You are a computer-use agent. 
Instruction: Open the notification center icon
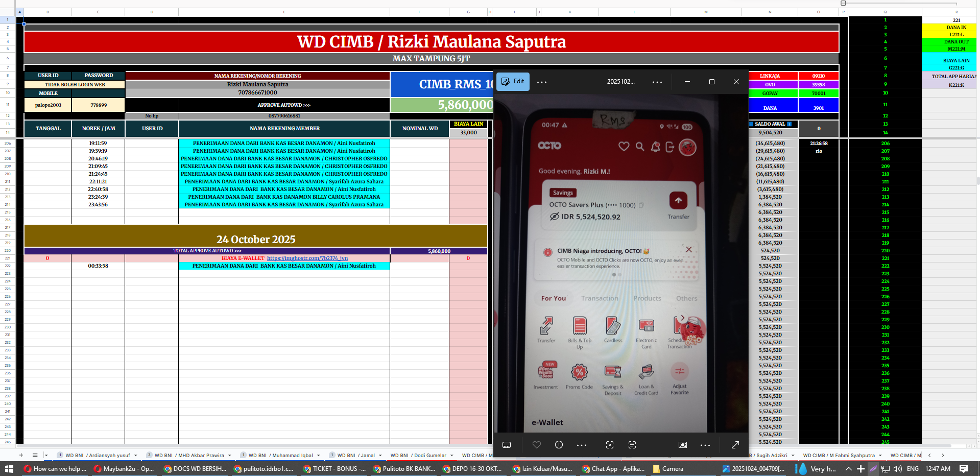coord(964,468)
